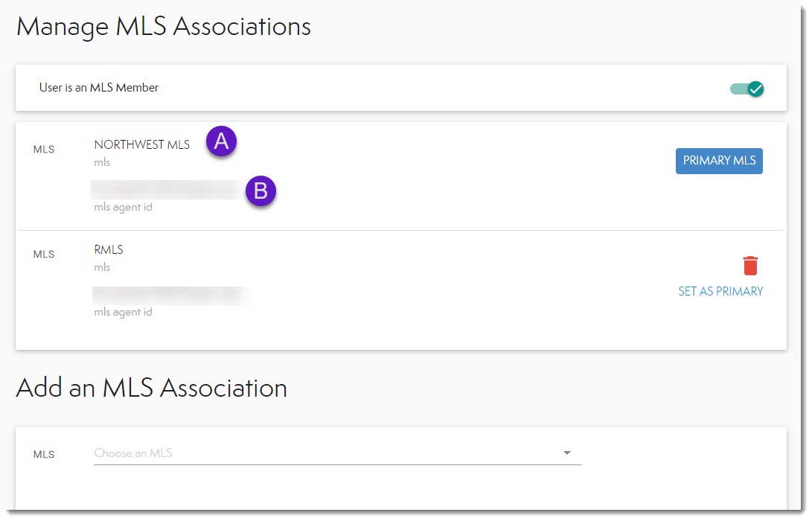
Task: Click the Add an MLS Association heading
Action: [152, 388]
